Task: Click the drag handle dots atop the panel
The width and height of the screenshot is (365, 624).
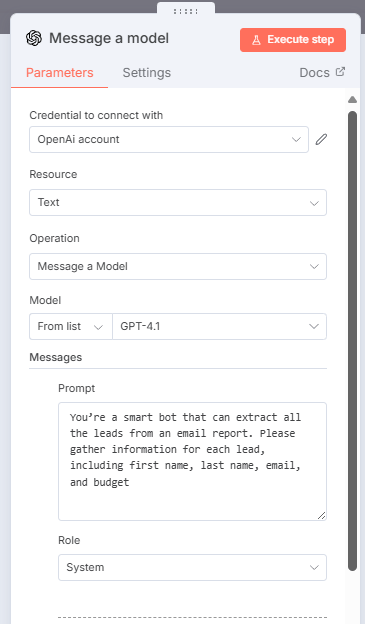Action: pyautogui.click(x=186, y=12)
